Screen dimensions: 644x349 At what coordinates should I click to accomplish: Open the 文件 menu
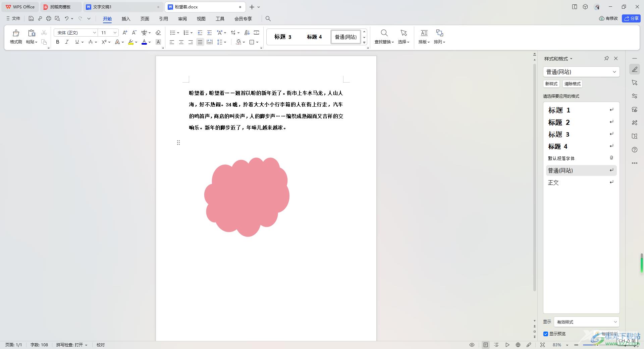(x=13, y=18)
